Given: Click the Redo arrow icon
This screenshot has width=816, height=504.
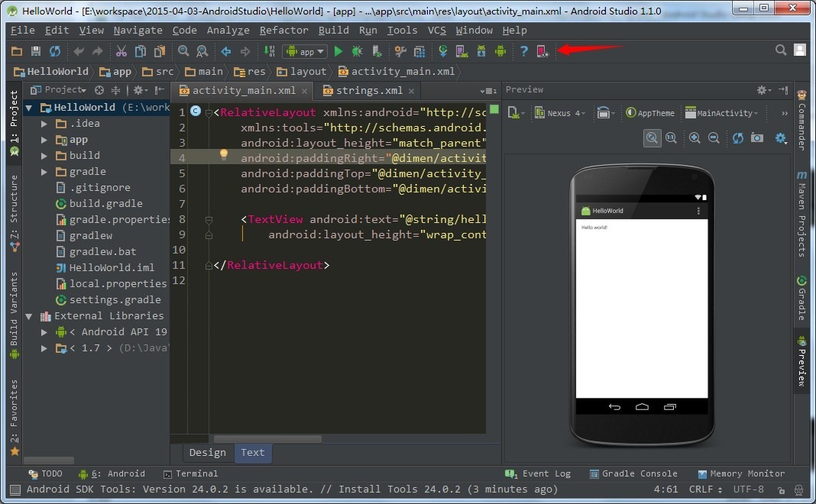Looking at the screenshot, I should pyautogui.click(x=97, y=51).
